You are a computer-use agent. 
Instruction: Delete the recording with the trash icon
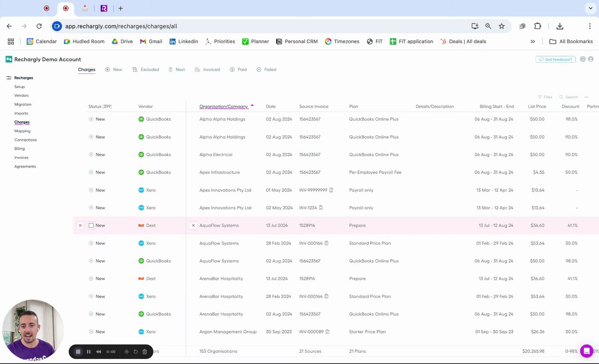[145, 351]
